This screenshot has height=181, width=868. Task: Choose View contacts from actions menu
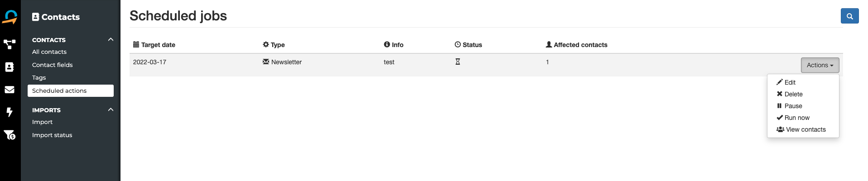click(x=801, y=129)
